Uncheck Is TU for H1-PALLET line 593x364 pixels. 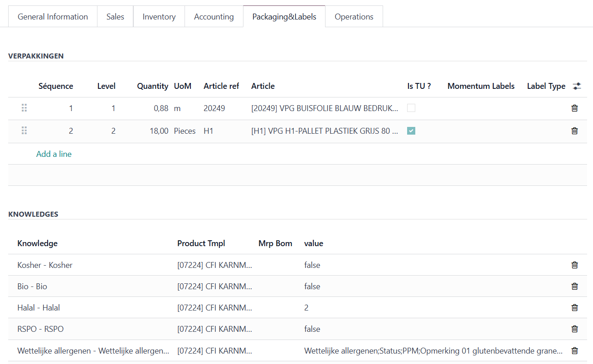click(x=411, y=131)
